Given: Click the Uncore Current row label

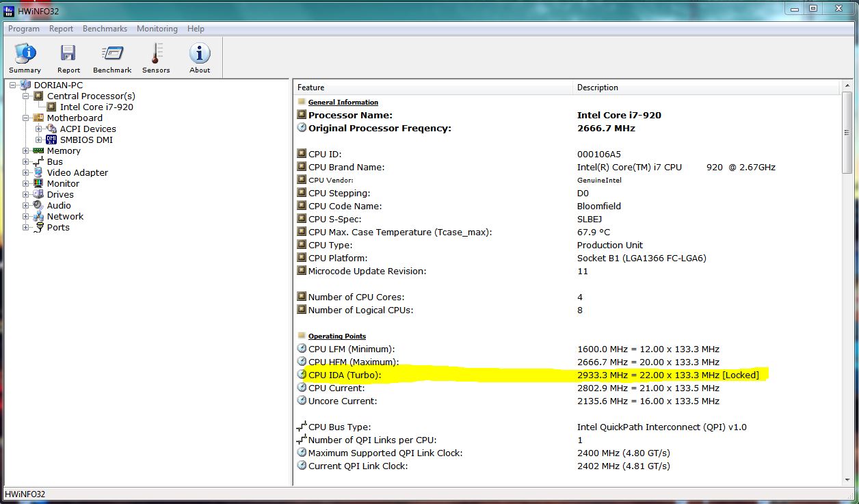Looking at the screenshot, I should [342, 401].
